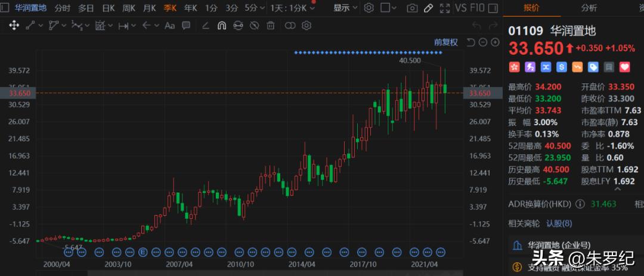Screen dimensions: 644x276
Task: Undo the last drawing action
Action: tap(477, 26)
